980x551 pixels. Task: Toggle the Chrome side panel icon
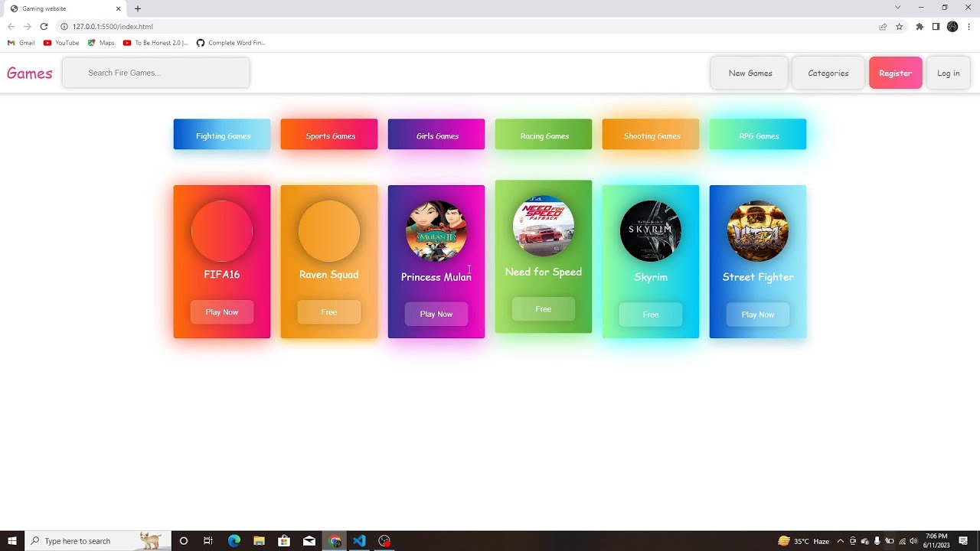pyautogui.click(x=936, y=26)
